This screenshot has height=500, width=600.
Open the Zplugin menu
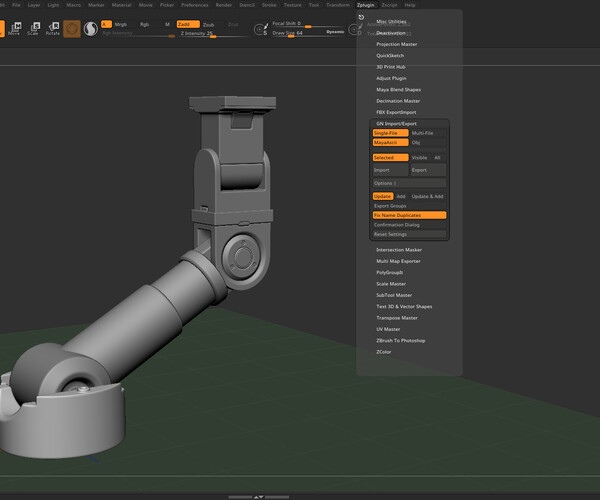(x=365, y=5)
